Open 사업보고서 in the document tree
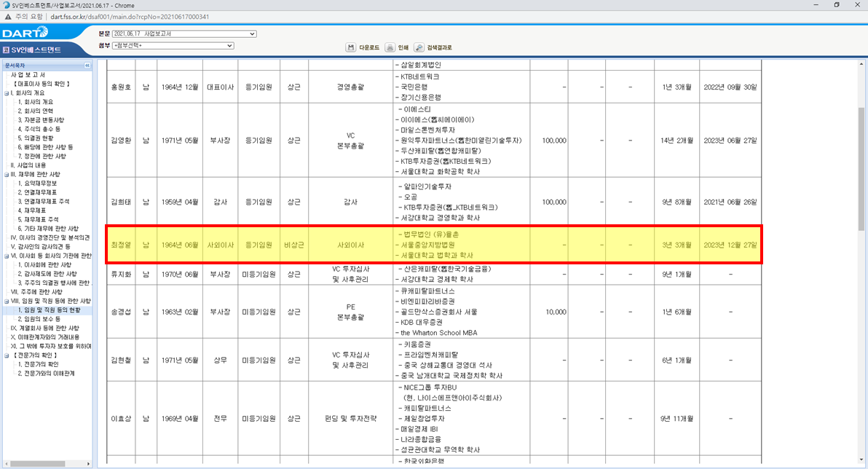 pyautogui.click(x=28, y=75)
